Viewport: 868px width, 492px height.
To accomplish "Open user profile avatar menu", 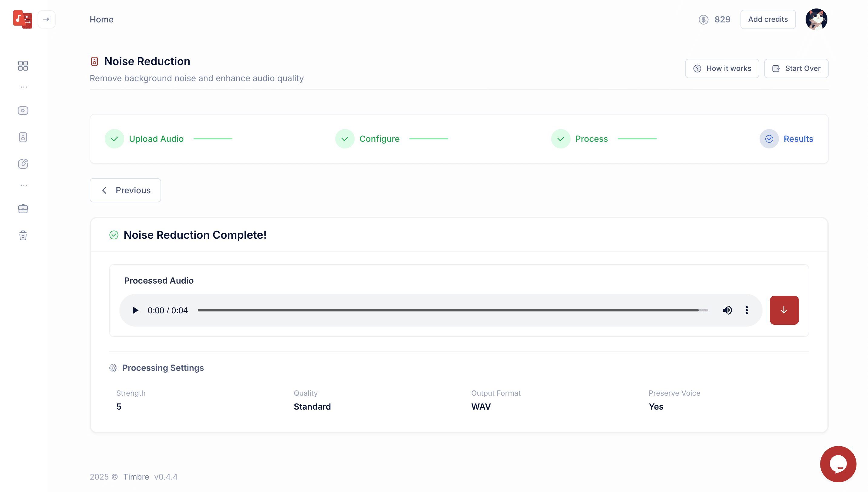I will pyautogui.click(x=816, y=19).
